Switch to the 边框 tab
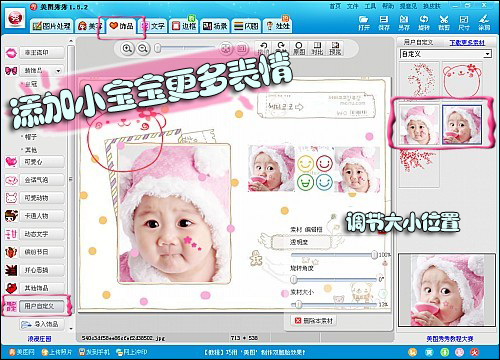 (184, 26)
